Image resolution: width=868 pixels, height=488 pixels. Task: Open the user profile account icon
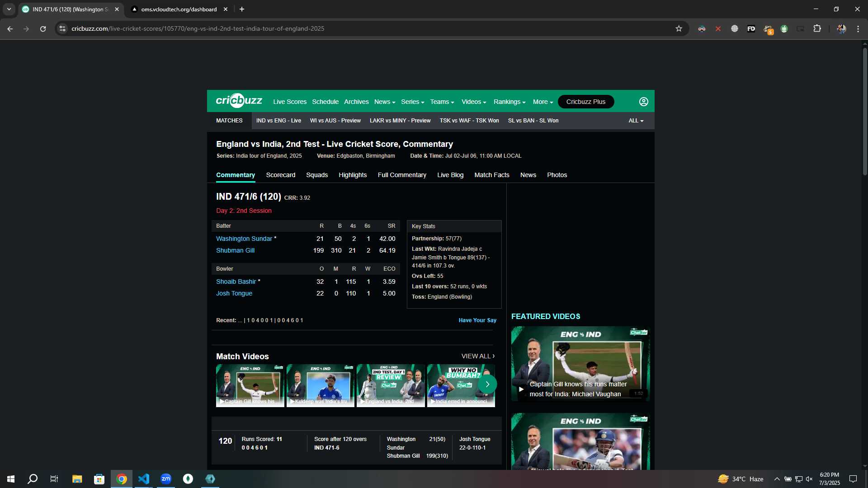coord(644,102)
